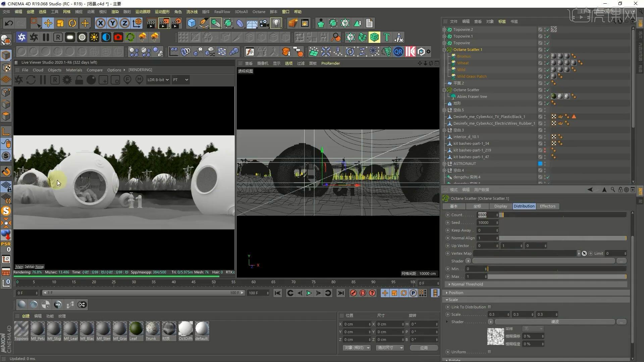Click the 噪波 shader button
This screenshot has width=644, height=362.
(x=555, y=322)
